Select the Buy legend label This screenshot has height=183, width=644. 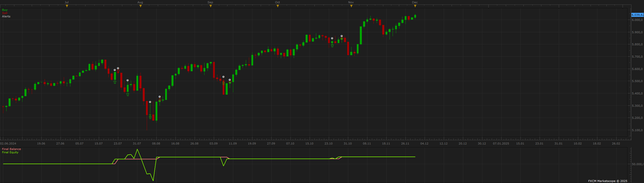click(x=5, y=10)
